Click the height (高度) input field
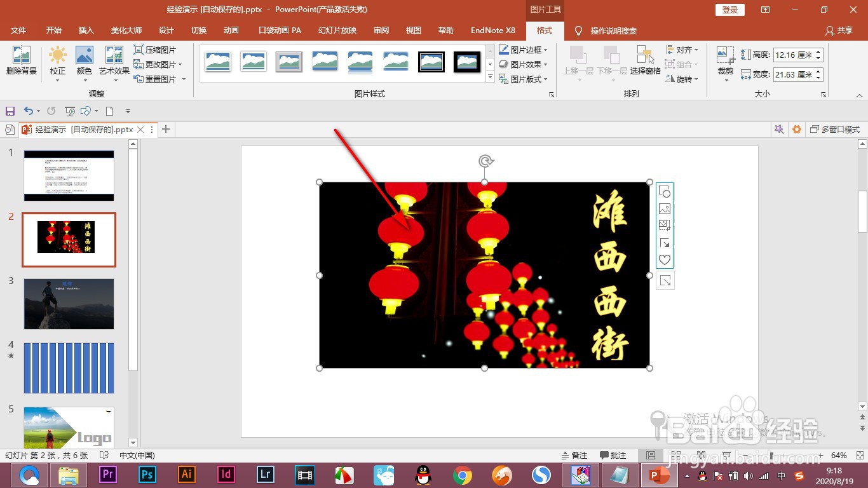This screenshot has width=868, height=488. point(794,55)
